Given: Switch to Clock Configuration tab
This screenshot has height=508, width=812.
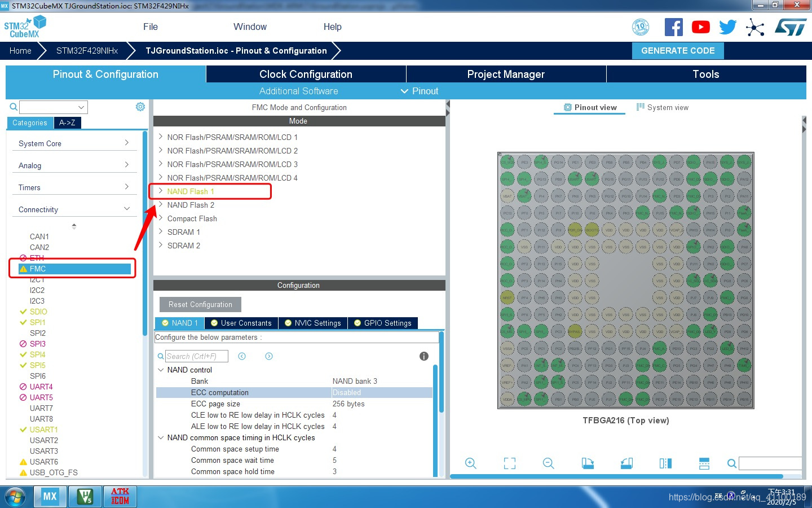Looking at the screenshot, I should [306, 74].
